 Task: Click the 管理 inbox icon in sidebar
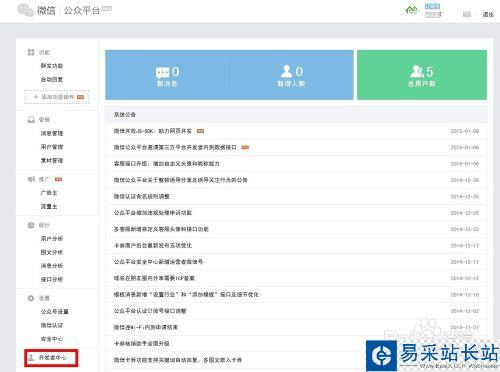click(x=31, y=120)
